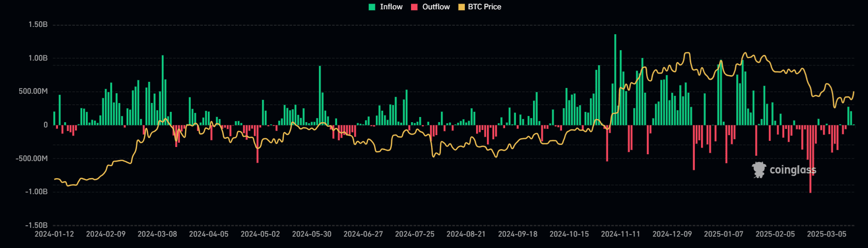Screen dimensions: 868x248
Task: Click the 1.50B y-axis label
Action: 38,24
